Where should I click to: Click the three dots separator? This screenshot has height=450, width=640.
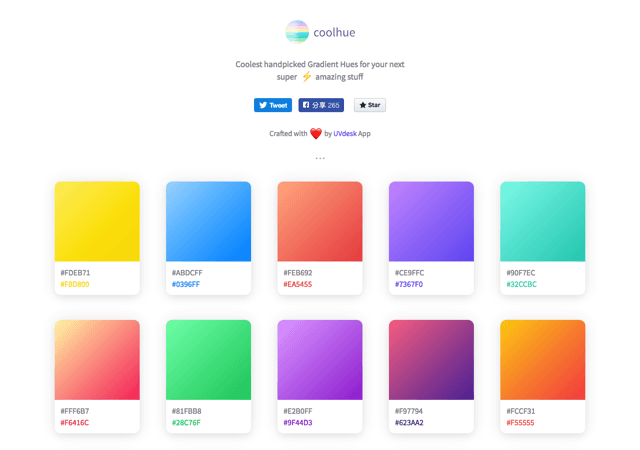coord(320,158)
